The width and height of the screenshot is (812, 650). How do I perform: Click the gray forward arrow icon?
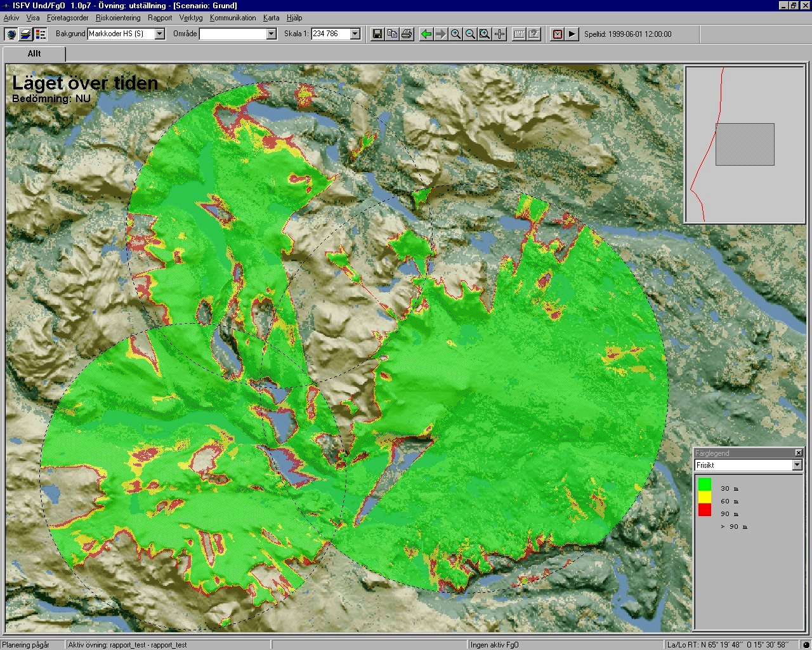tap(441, 34)
